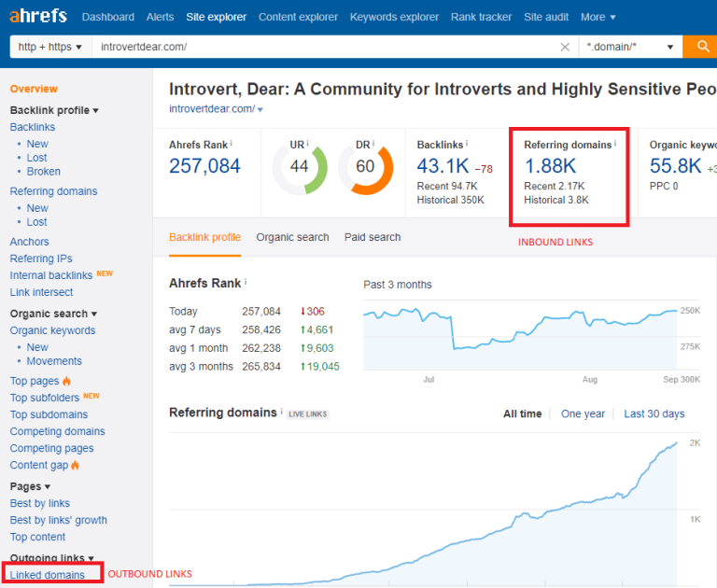Click the 55.8K organic keywords count
Viewport: 717px width, 588px height.
coord(675,166)
